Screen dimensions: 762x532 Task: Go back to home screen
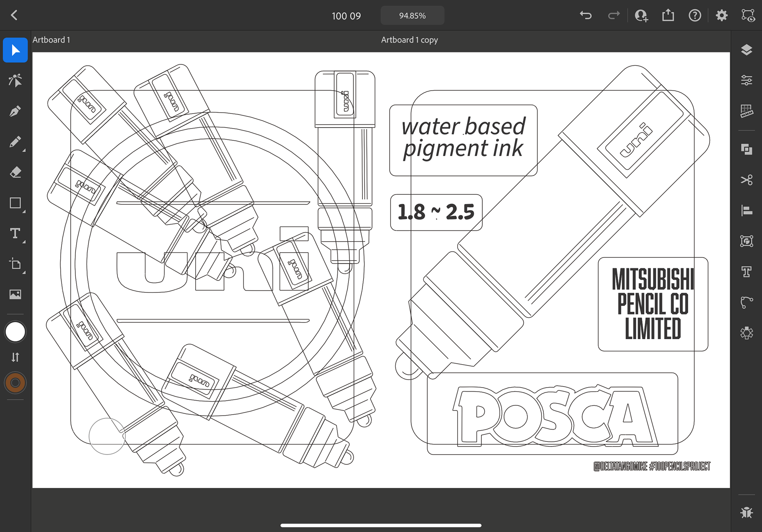click(x=14, y=15)
